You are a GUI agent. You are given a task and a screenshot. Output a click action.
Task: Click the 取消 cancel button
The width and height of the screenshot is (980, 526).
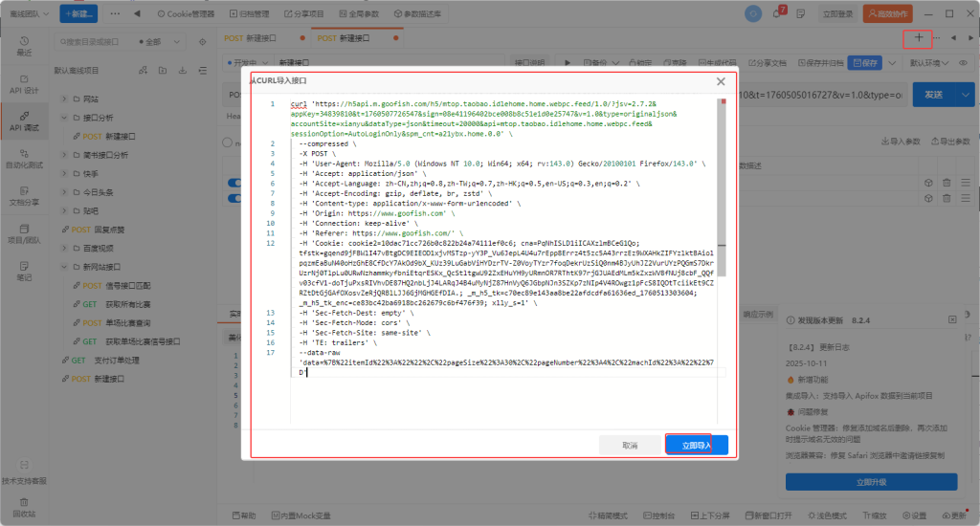pos(629,445)
